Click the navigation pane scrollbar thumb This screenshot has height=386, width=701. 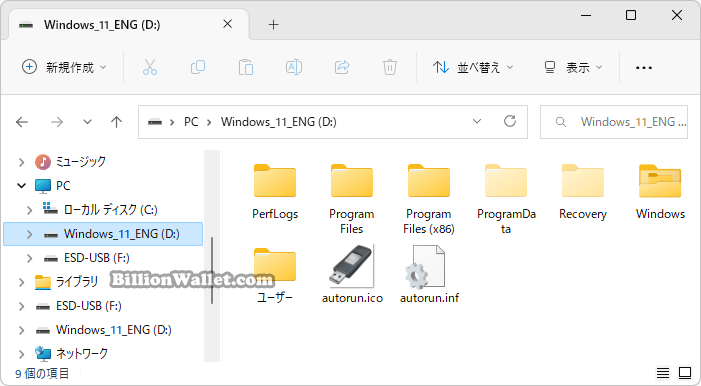coord(211,270)
